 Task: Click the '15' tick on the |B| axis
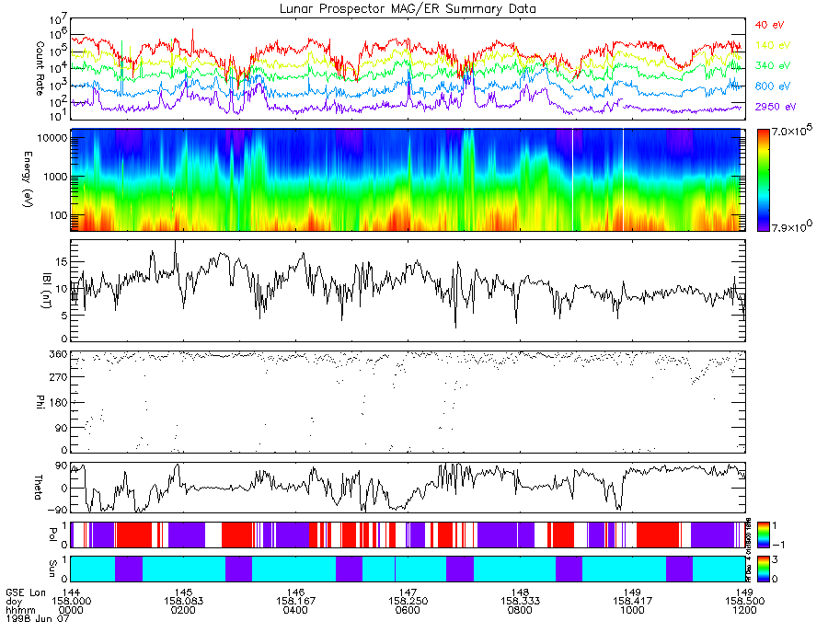62,262
